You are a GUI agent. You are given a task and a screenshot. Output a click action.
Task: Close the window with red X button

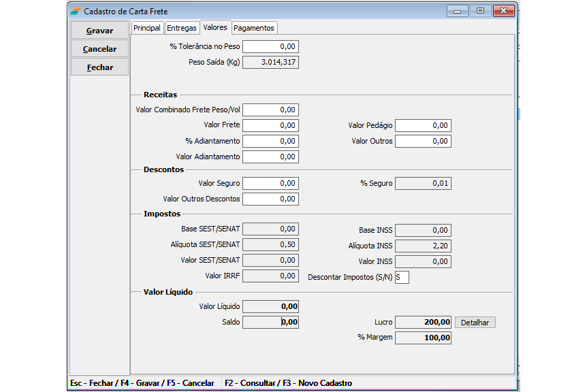(504, 11)
